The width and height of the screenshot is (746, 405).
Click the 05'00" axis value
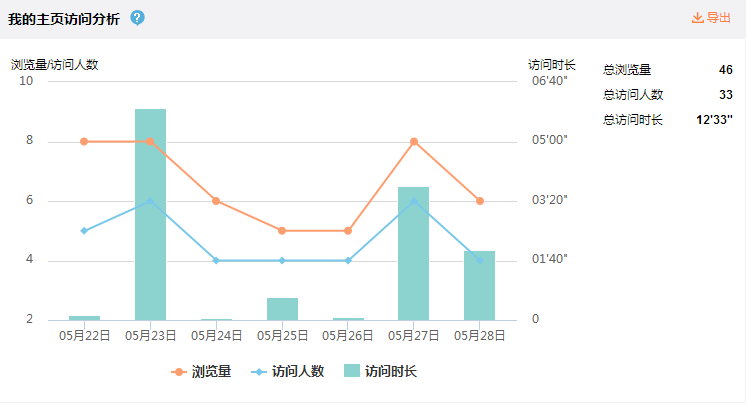550,140
